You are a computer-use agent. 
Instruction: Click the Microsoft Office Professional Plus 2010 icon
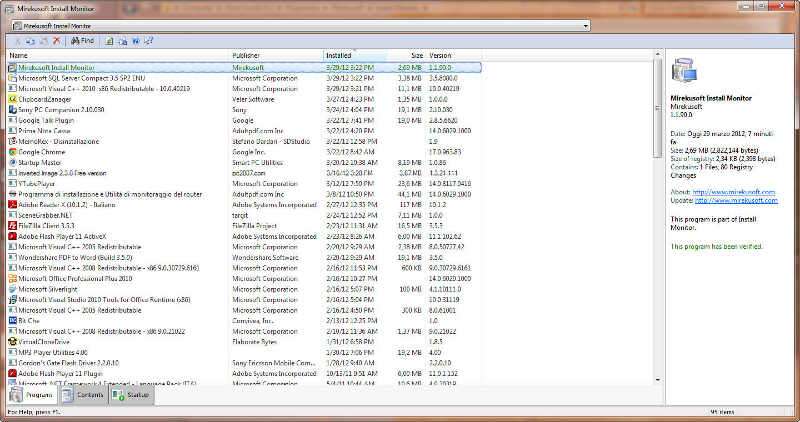pyautogui.click(x=13, y=279)
